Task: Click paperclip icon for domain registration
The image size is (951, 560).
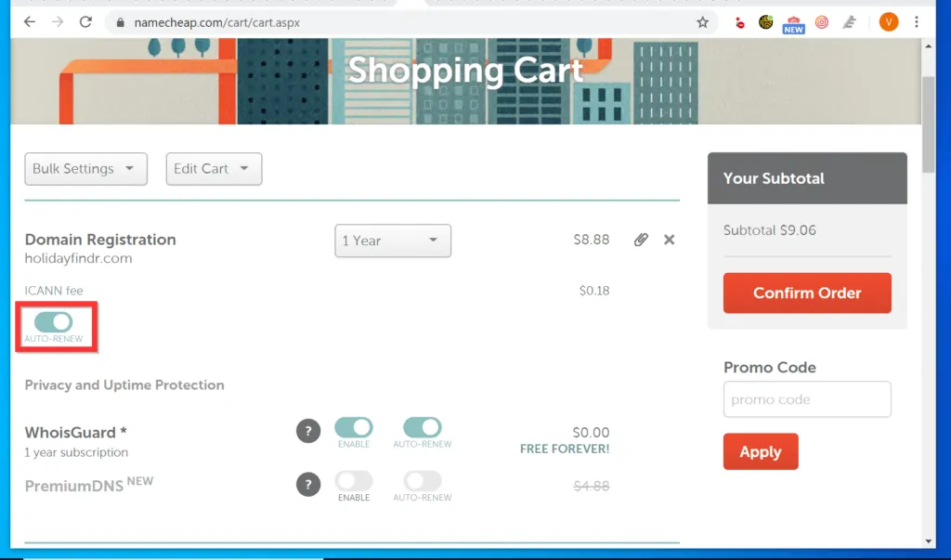Action: click(641, 240)
